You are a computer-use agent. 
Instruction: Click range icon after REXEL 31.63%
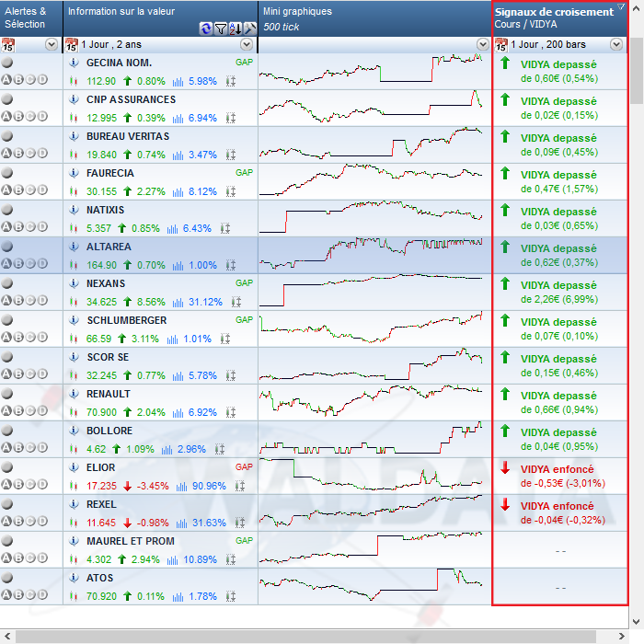tap(240, 523)
